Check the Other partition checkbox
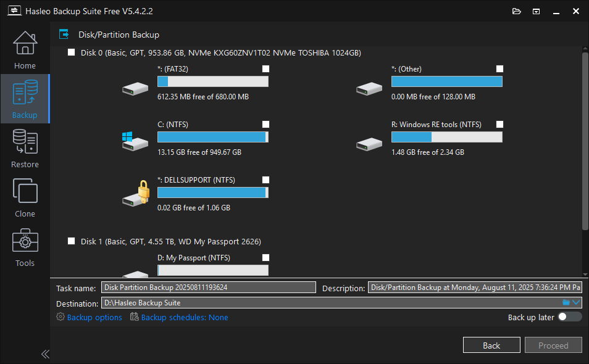589x364 pixels. [499, 68]
